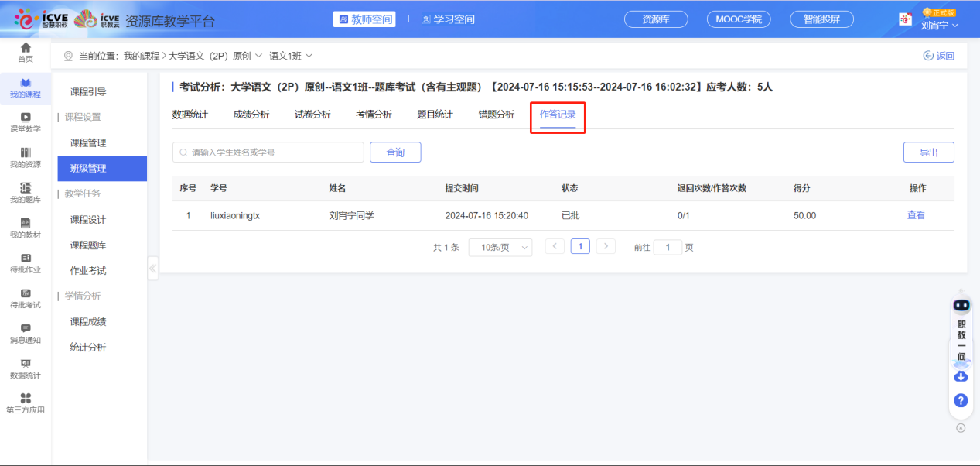Open 课堂教学 in the left sidebar

click(x=26, y=122)
